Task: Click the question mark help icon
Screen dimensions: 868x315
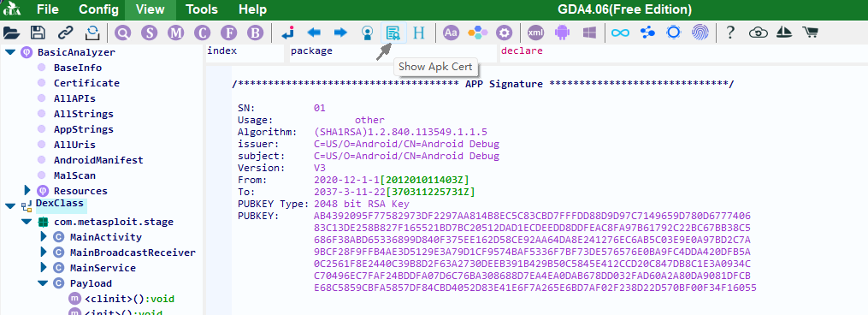Action: [730, 33]
